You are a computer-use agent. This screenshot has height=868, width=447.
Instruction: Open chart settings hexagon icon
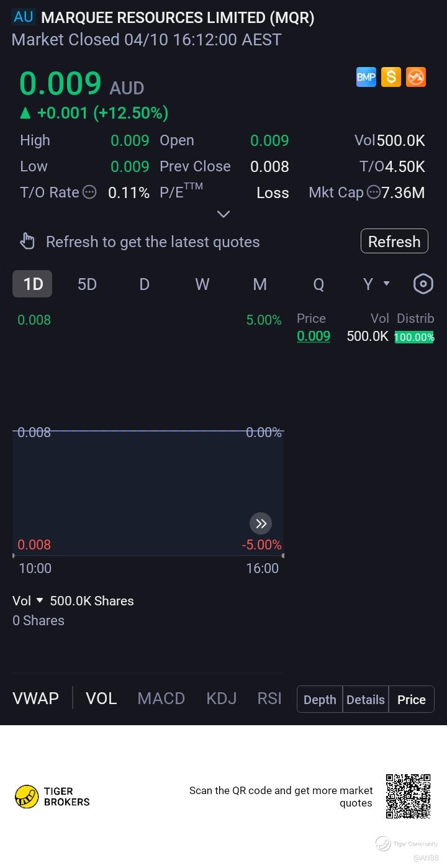point(423,284)
